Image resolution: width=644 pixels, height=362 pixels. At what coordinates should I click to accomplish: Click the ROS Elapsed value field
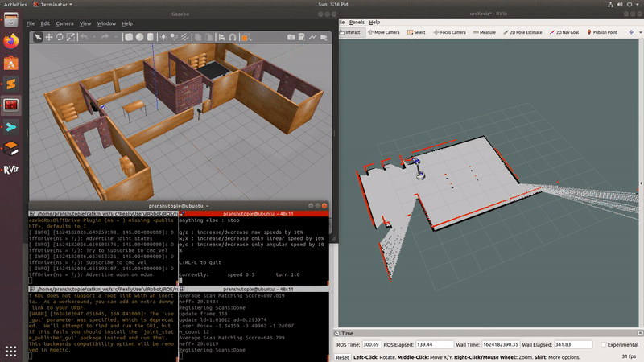pyautogui.click(x=435, y=345)
